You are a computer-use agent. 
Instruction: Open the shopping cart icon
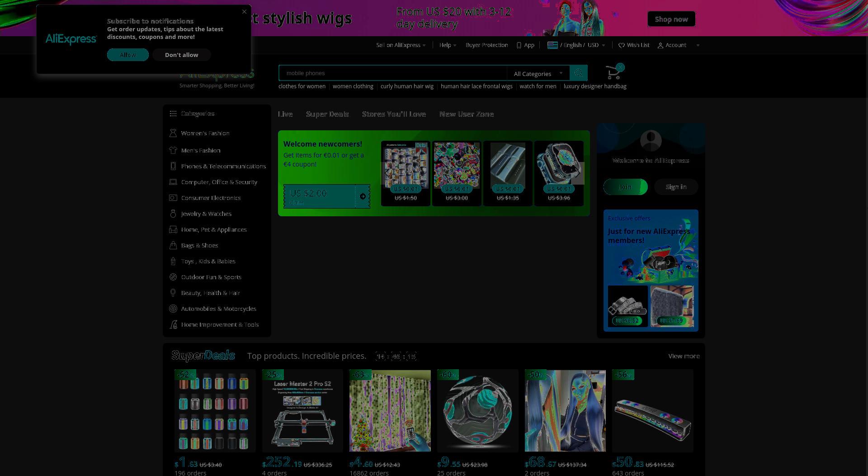(x=614, y=72)
